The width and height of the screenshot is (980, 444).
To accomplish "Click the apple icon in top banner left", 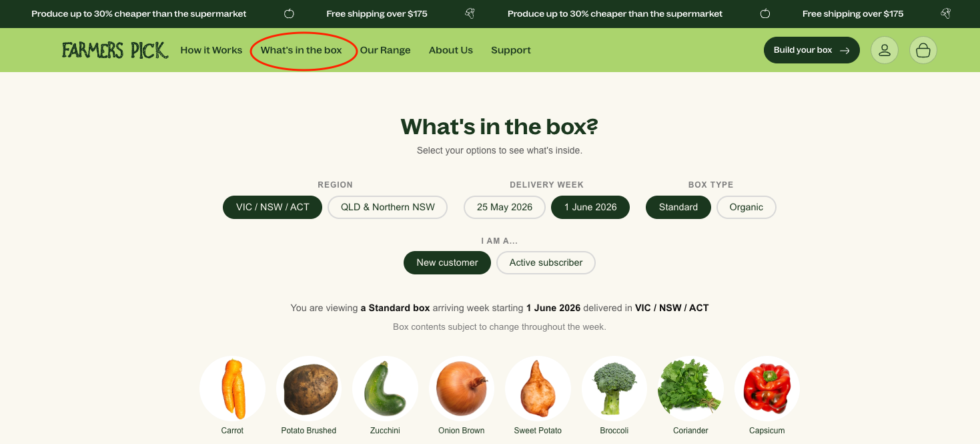I will (289, 13).
